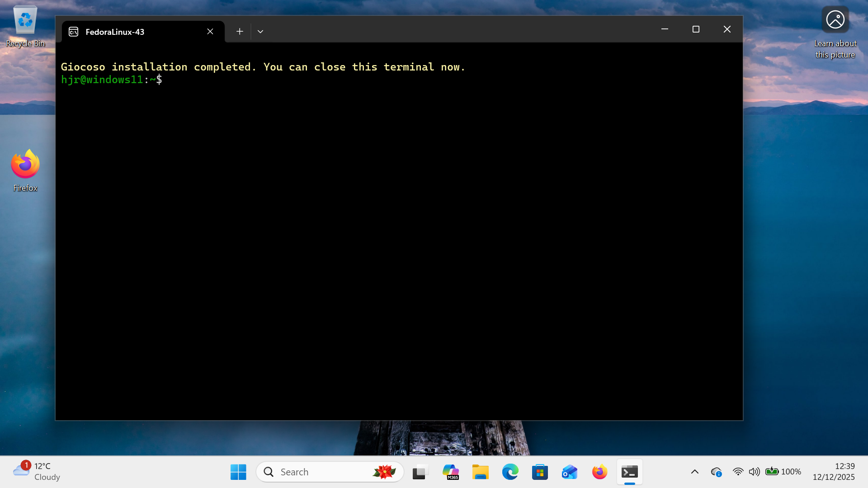Show hidden icons in the system tray
The width and height of the screenshot is (868, 488).
(x=695, y=471)
